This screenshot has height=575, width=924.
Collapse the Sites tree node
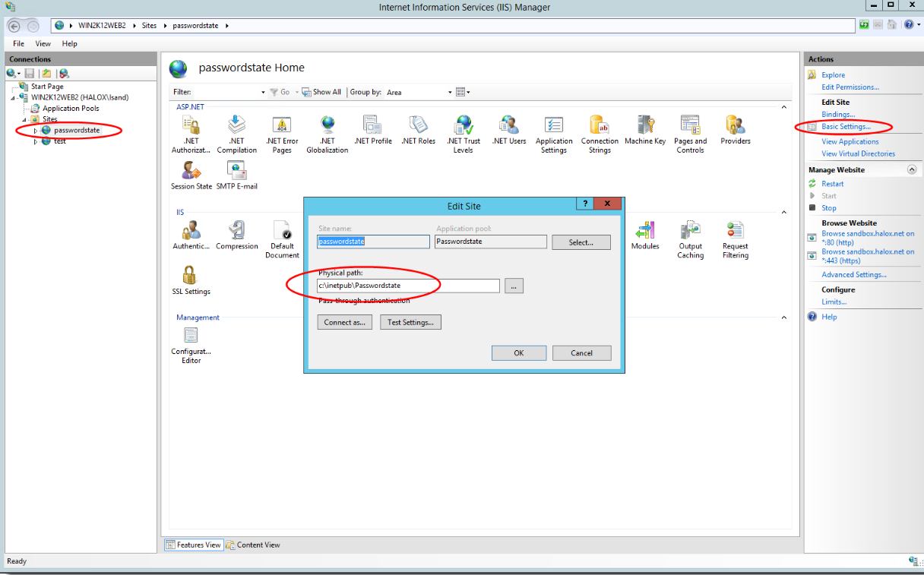pos(24,119)
